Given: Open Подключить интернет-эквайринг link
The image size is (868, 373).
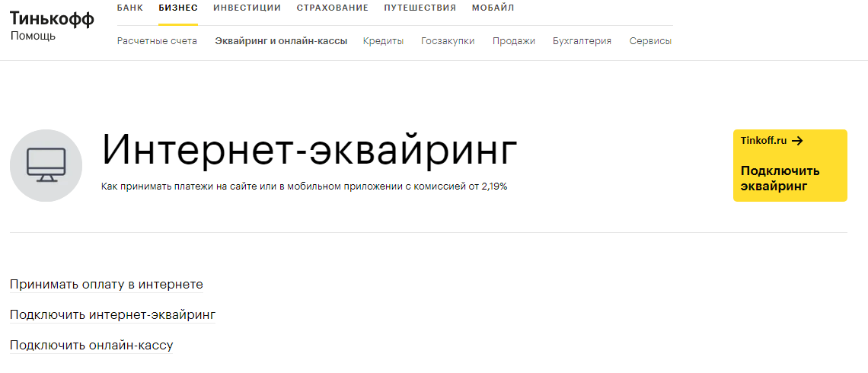Looking at the screenshot, I should 113,315.
